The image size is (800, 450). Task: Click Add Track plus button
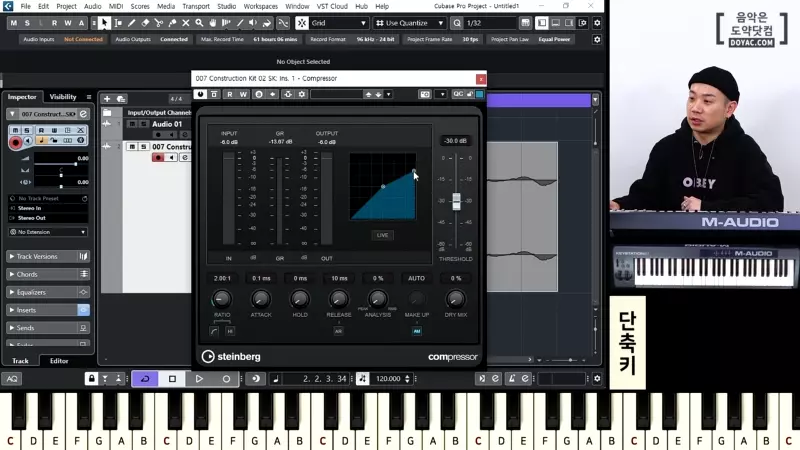pos(107,99)
